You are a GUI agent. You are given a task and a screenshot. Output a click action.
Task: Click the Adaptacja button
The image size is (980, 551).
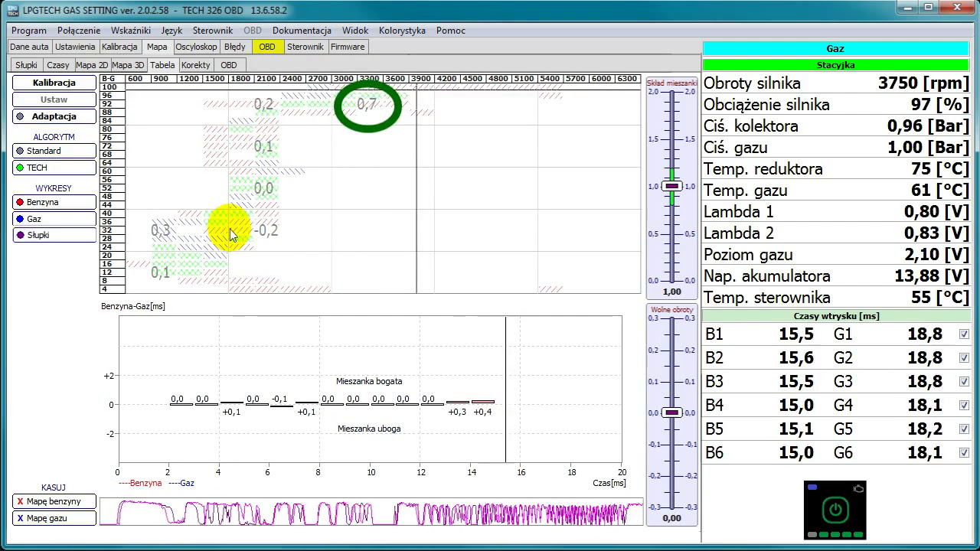pyautogui.click(x=54, y=116)
